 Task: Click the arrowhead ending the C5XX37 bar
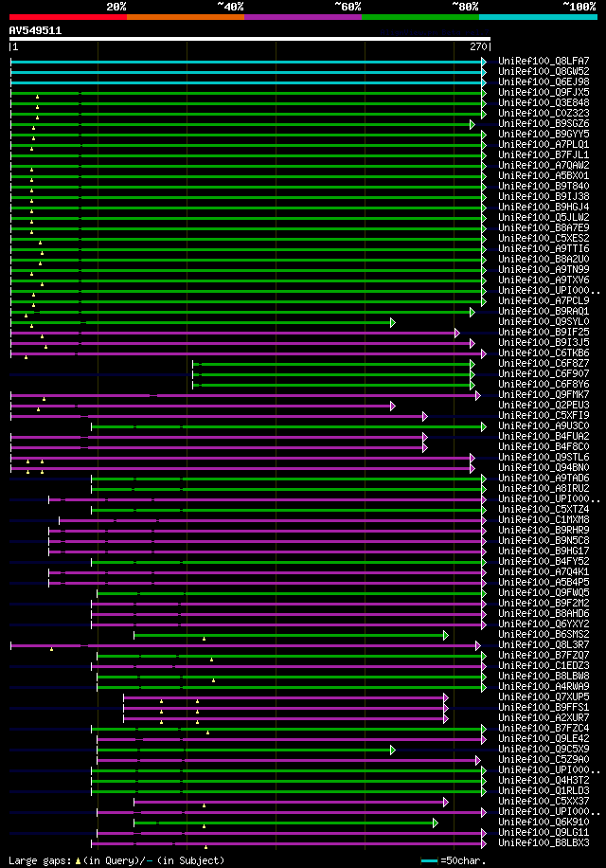446,802
